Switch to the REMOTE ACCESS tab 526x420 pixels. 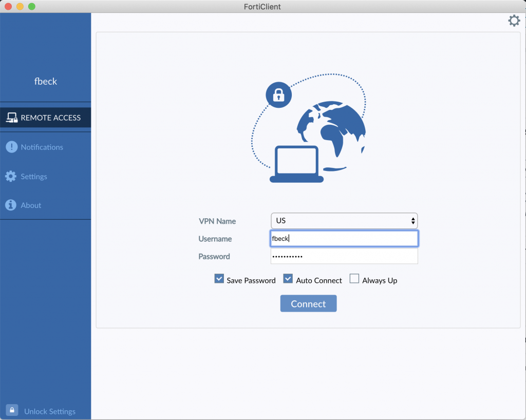point(45,118)
